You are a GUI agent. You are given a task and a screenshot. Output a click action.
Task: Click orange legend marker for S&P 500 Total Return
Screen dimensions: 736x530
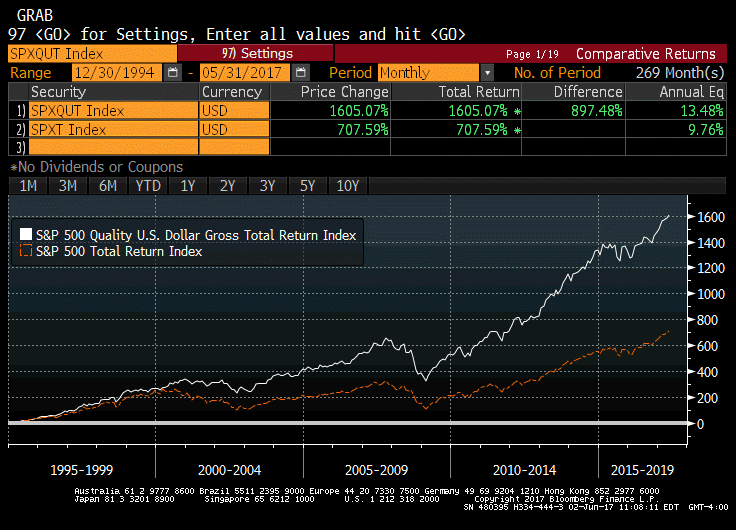pyautogui.click(x=26, y=252)
